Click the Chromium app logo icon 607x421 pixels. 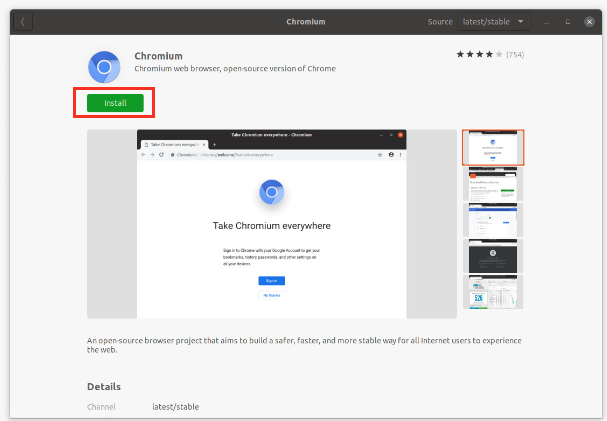click(x=104, y=67)
